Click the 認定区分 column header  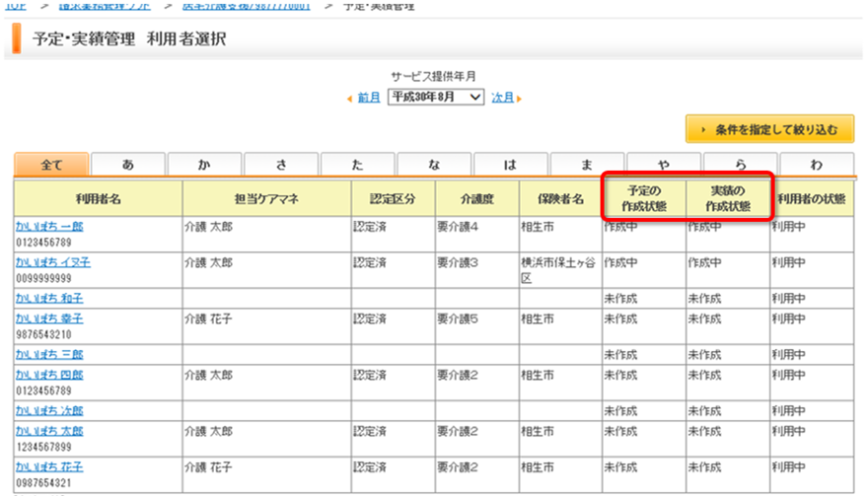point(393,199)
